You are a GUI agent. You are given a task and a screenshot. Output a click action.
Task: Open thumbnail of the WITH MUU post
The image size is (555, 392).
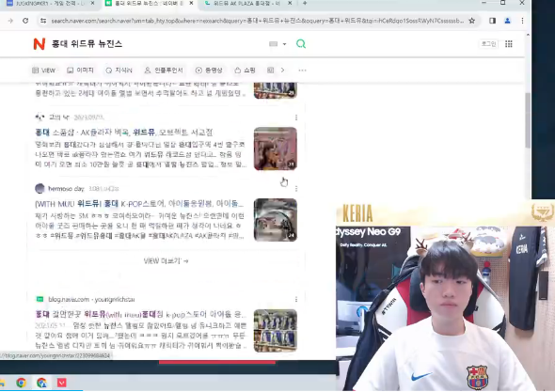(x=276, y=220)
